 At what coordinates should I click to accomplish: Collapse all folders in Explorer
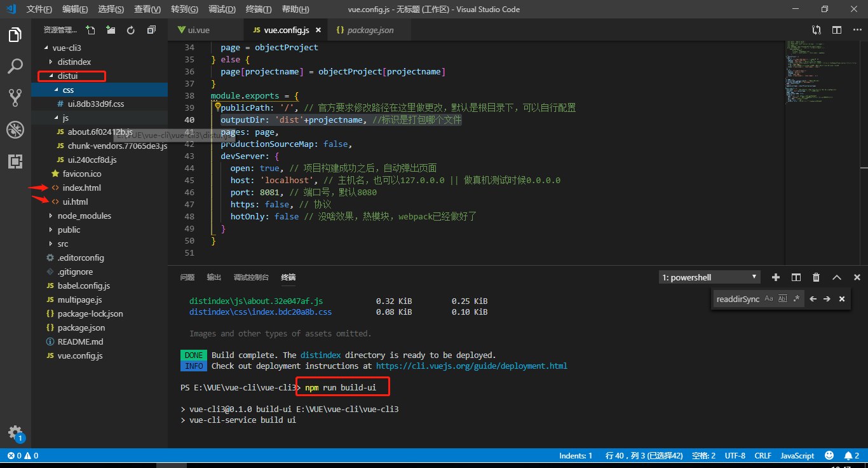(151, 30)
